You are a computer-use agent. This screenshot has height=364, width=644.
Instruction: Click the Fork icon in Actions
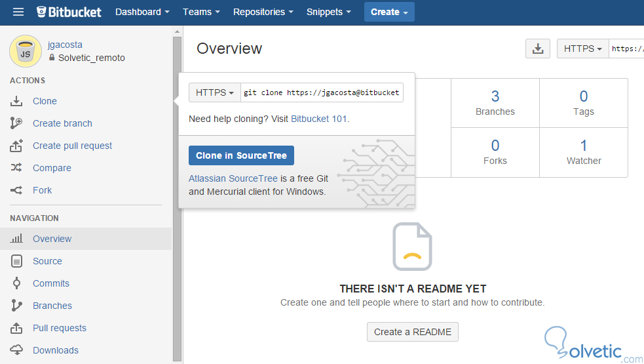[x=16, y=190]
